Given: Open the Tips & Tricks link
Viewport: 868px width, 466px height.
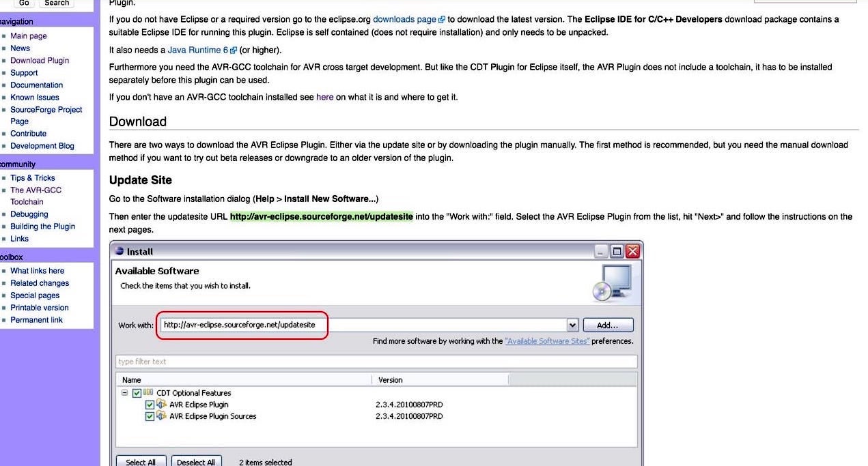Looking at the screenshot, I should pyautogui.click(x=33, y=178).
